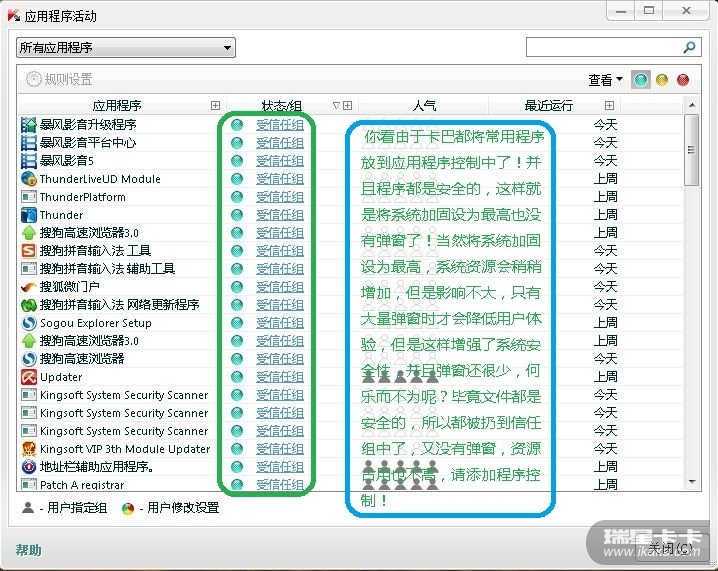Viewport: 718px width, 571px height.
Task: Click the sort triangle in 状态/组 header
Action: [336, 106]
